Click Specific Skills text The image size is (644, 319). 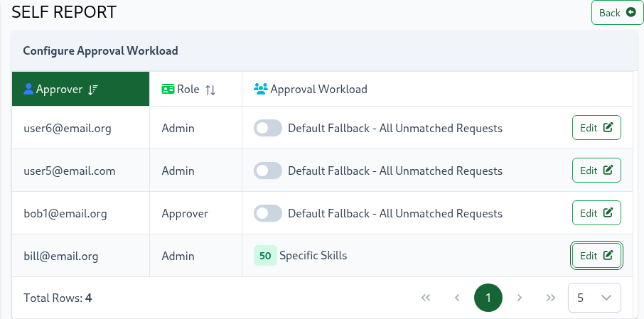(x=313, y=255)
